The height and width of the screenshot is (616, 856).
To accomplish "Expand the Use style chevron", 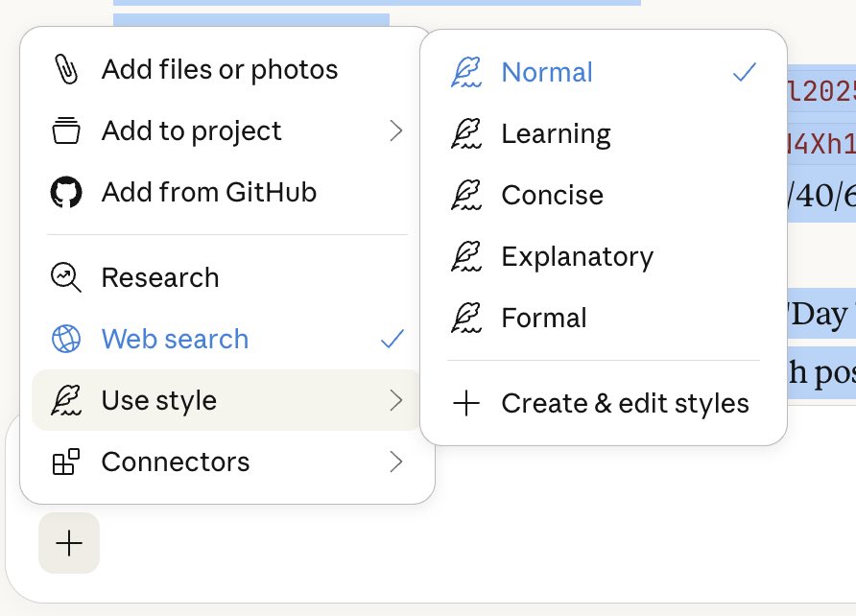I will tap(395, 400).
